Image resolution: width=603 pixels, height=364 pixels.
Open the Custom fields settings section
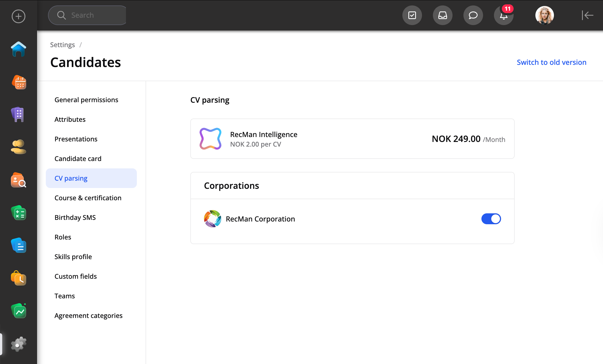coord(76,276)
